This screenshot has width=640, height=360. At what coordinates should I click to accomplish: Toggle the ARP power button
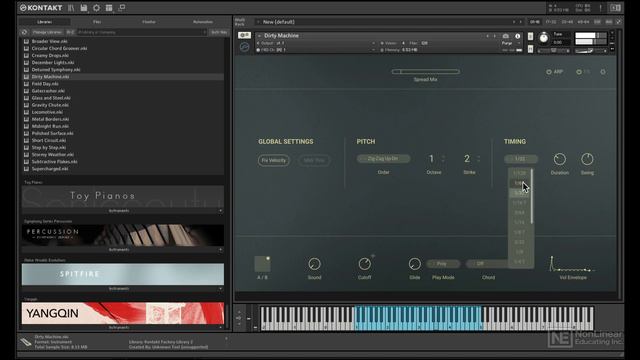549,72
